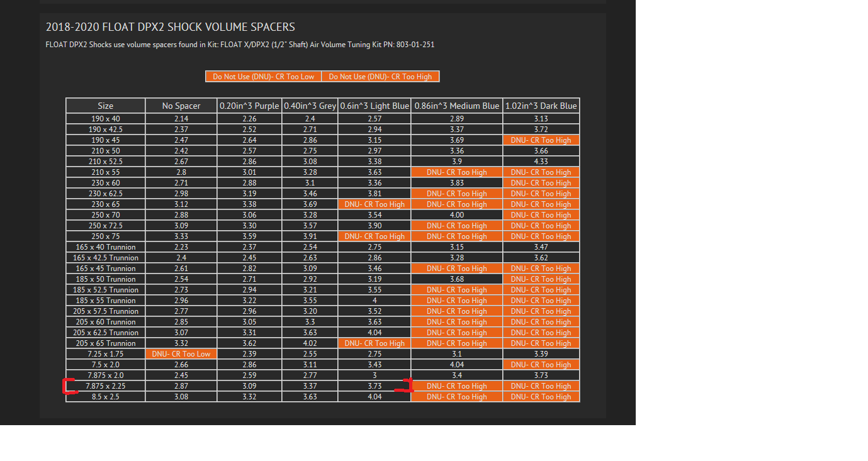Click Dark Blue DNU cell in 190 x 45 row
Screen dimensions: 868x461
541,140
